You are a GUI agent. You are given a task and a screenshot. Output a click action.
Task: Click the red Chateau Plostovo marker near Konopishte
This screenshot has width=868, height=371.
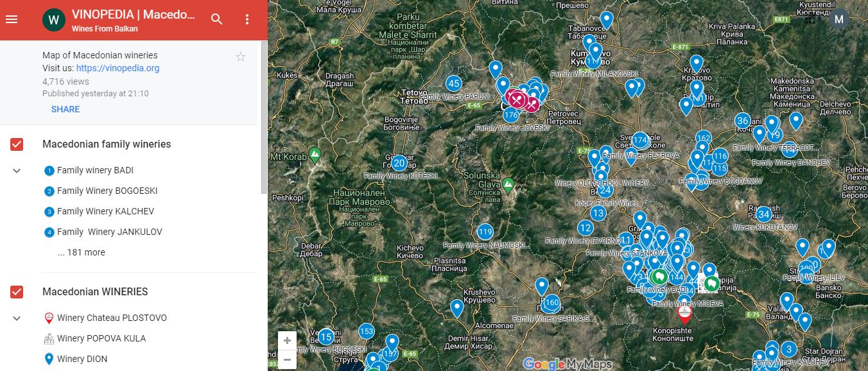click(685, 313)
